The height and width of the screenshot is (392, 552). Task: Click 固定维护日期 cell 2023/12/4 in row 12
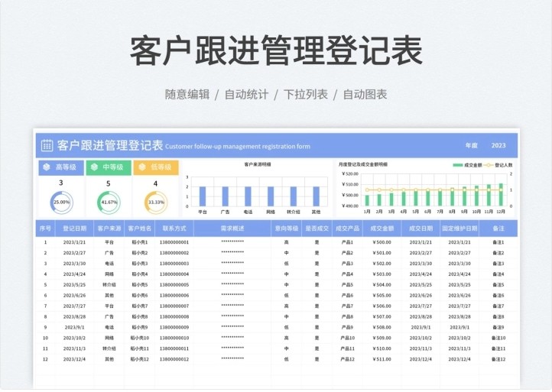point(459,359)
